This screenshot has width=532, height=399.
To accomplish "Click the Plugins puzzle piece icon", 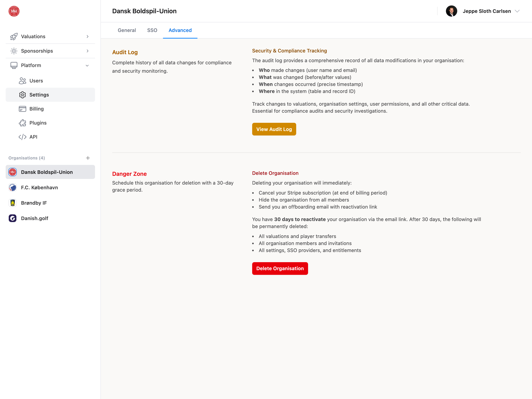I will (x=22, y=123).
